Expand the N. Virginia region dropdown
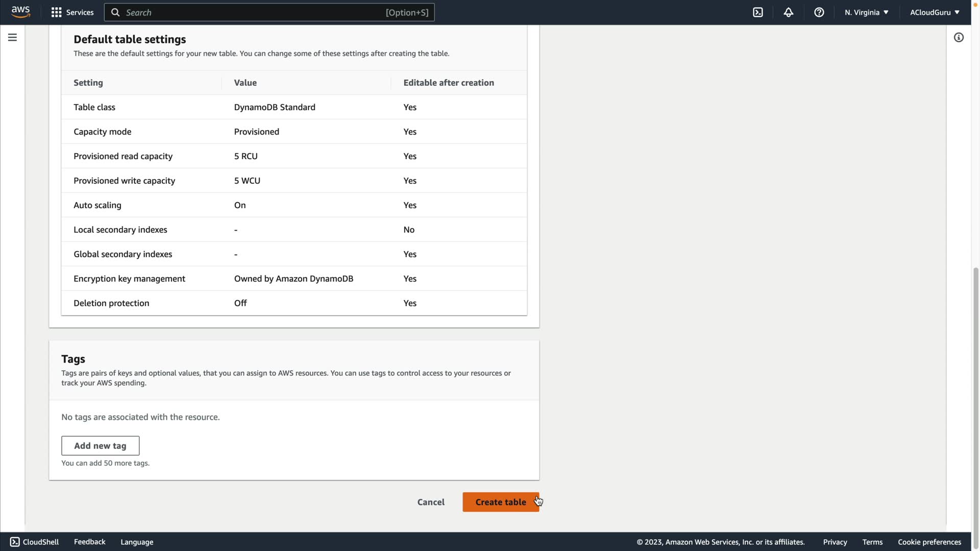The height and width of the screenshot is (551, 980). (x=866, y=12)
